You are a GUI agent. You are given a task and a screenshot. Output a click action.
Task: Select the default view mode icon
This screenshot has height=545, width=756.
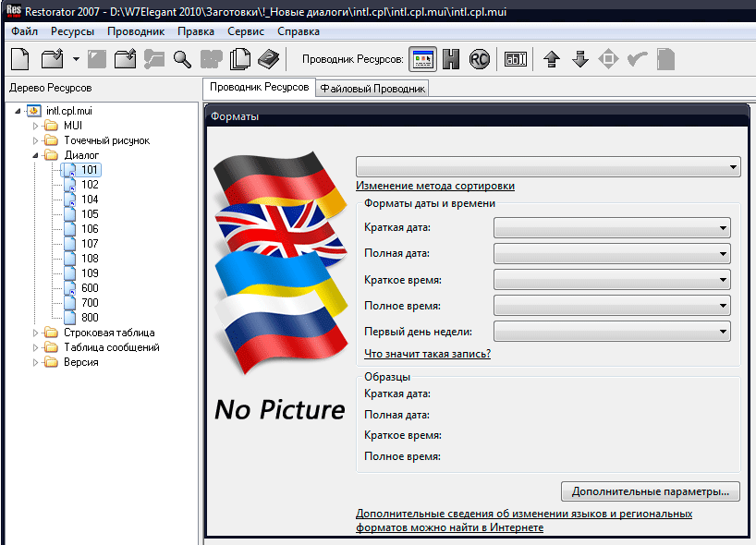point(423,59)
